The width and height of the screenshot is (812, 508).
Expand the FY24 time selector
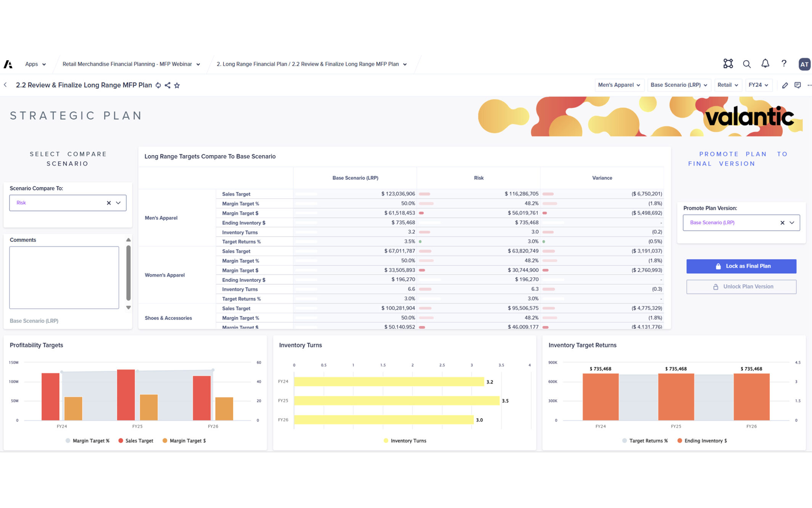(x=758, y=85)
